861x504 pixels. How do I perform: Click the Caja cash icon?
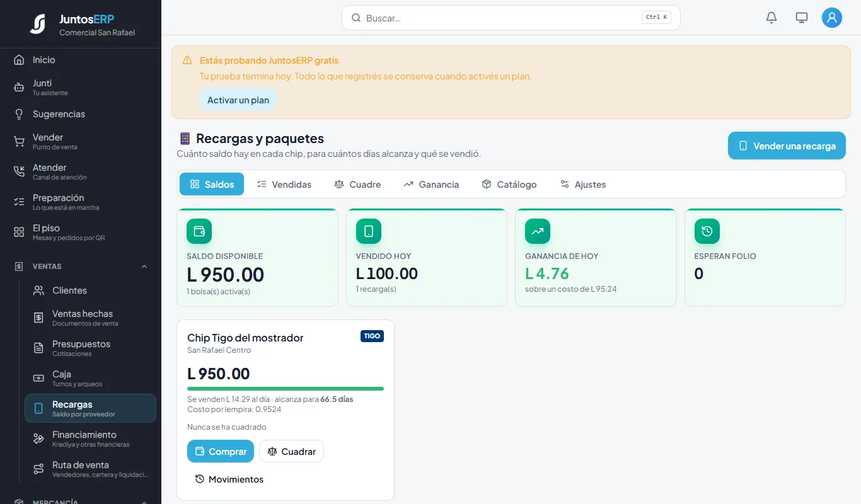tap(38, 379)
